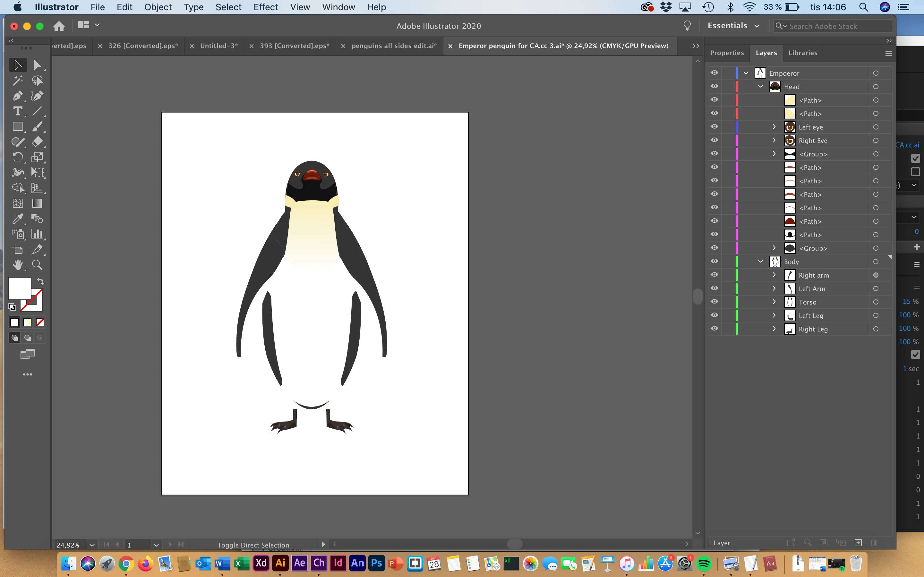This screenshot has width=924, height=577.
Task: Select the Type tool
Action: [17, 111]
